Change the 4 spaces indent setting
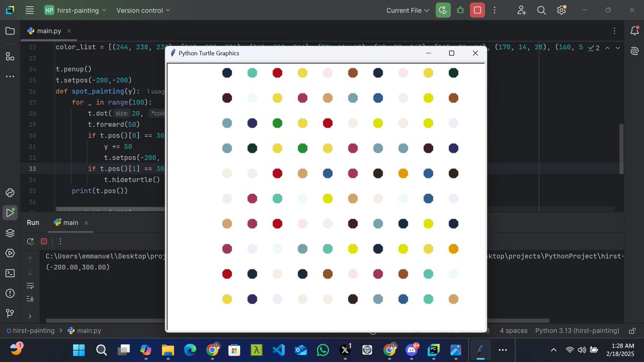The image size is (644, 362). pyautogui.click(x=513, y=331)
